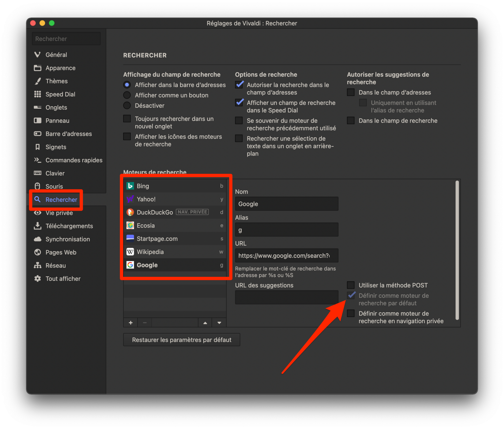Click the Rechercher magnifier icon in the sidebar
Image resolution: width=504 pixels, height=429 pixels.
tap(38, 199)
